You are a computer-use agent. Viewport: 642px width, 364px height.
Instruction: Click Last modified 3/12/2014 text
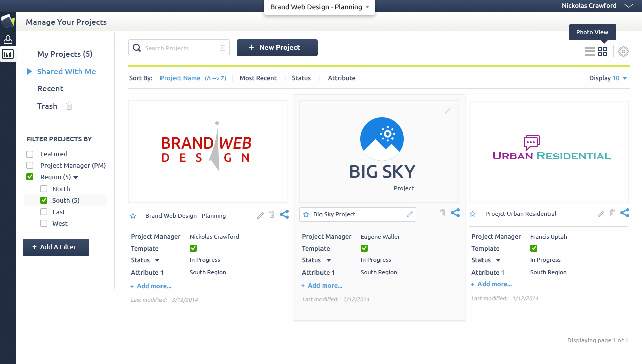click(165, 300)
